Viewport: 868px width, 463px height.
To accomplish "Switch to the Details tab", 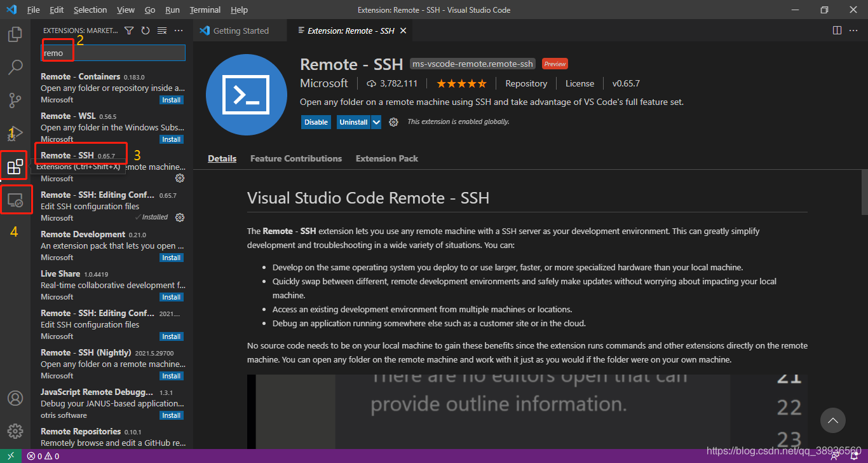I will coord(222,159).
